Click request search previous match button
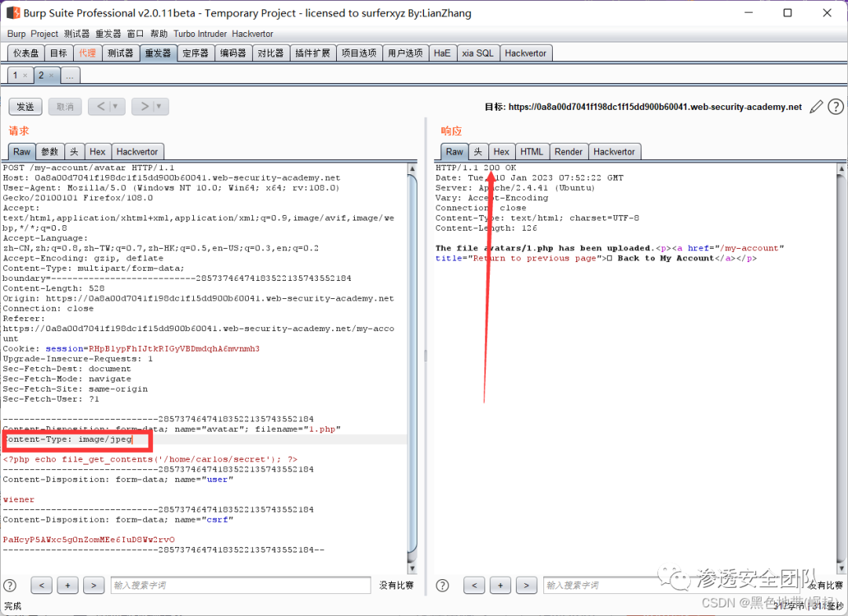The height and width of the screenshot is (616, 848). point(42,585)
